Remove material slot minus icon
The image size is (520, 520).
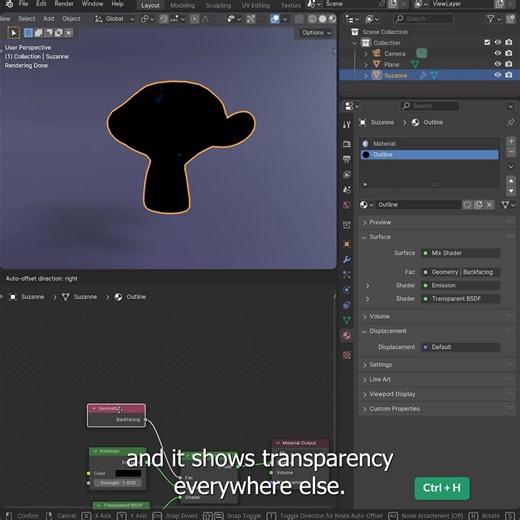click(511, 152)
